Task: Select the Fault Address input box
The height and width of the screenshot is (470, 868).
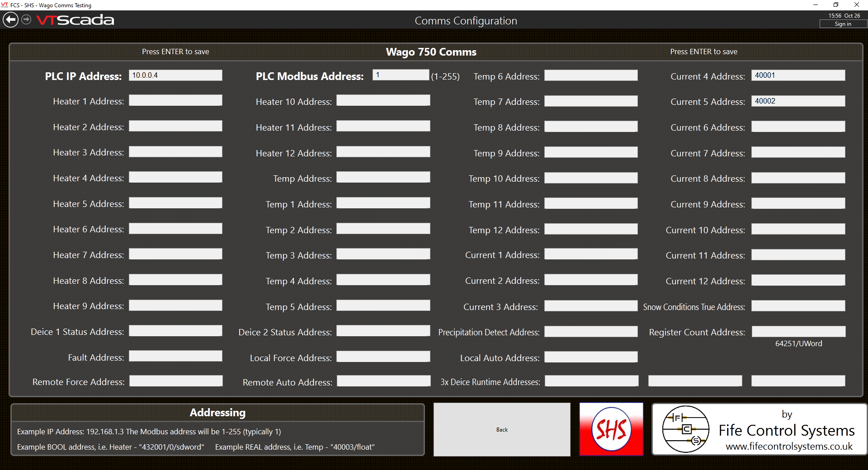Action: tap(175, 356)
